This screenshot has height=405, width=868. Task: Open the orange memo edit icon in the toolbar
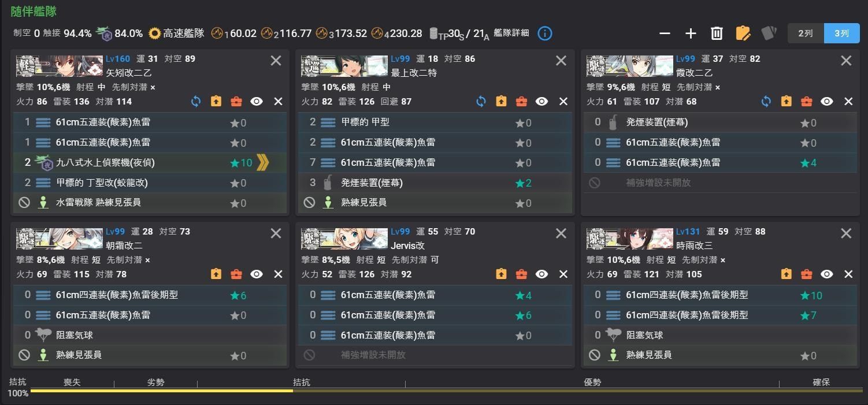[x=743, y=34]
